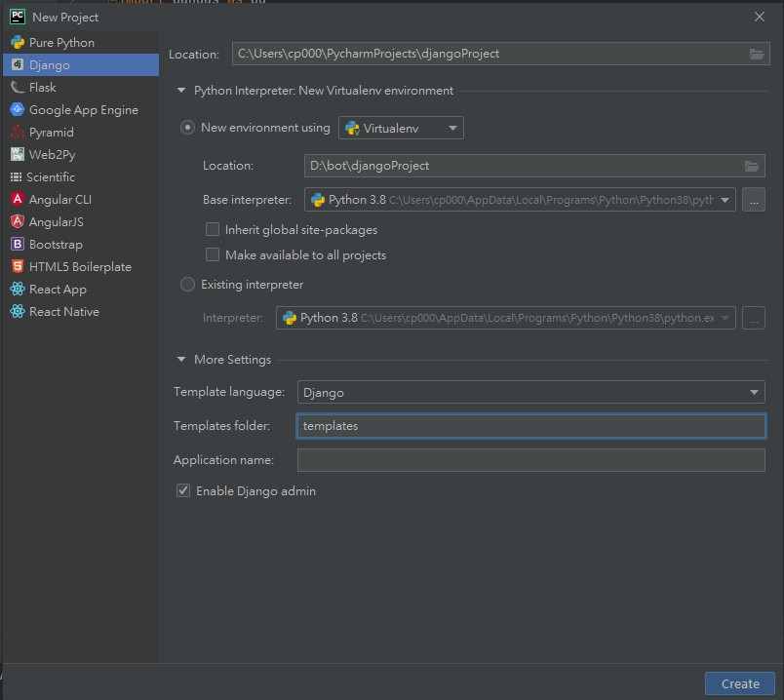The image size is (784, 700).
Task: Click the Bootstrap B icon
Action: point(18,244)
